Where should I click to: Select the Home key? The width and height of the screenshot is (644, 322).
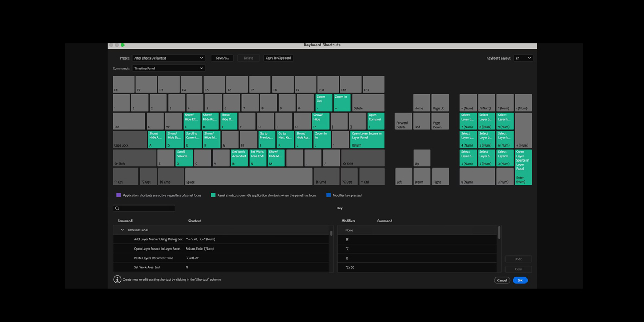421,103
